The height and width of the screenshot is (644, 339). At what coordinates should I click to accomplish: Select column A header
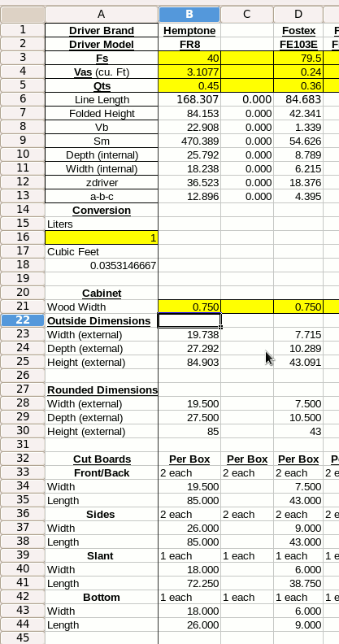(x=102, y=15)
